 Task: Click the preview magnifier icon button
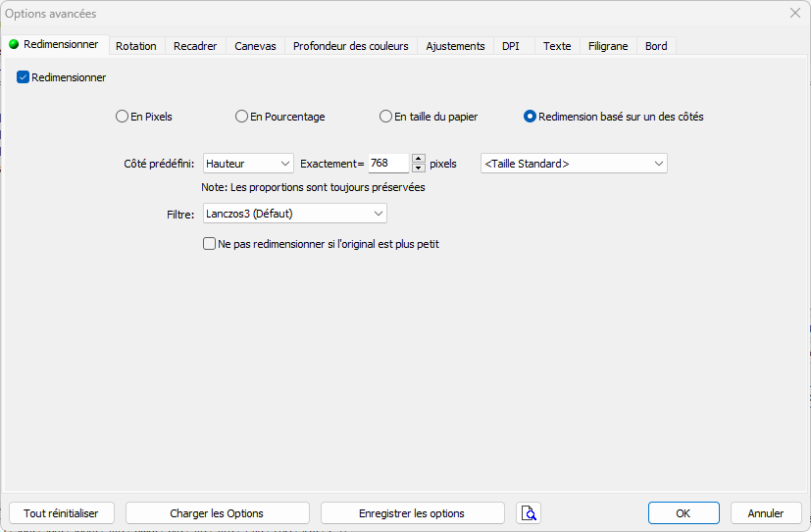point(529,513)
